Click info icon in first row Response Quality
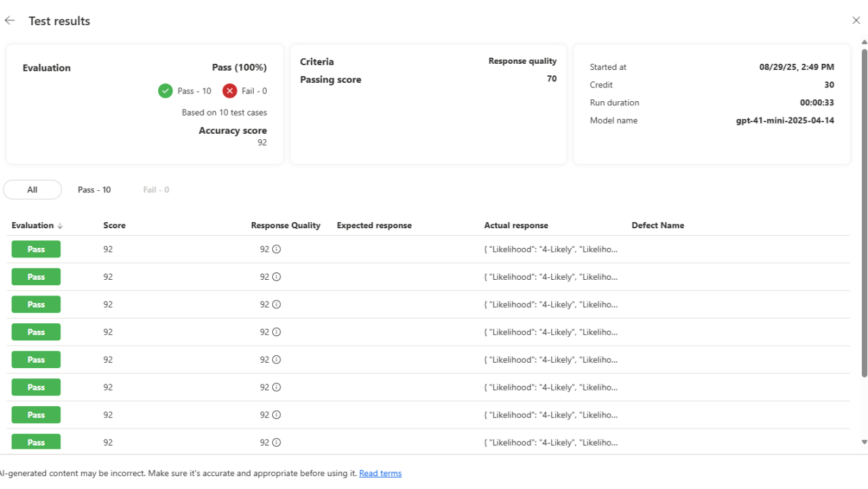 [x=276, y=249]
